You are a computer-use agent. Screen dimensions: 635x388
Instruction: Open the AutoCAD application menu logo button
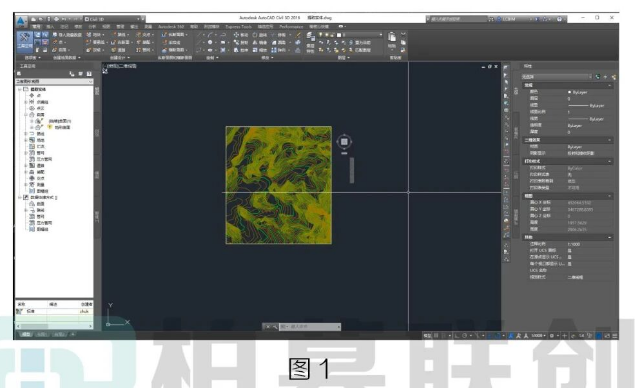tap(21, 20)
